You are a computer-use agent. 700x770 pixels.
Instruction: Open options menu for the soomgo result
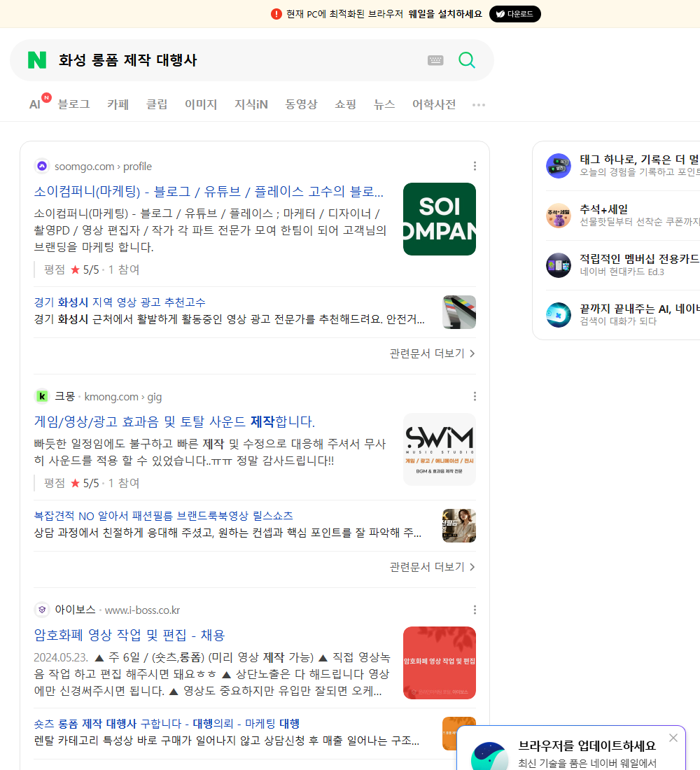[x=475, y=166]
